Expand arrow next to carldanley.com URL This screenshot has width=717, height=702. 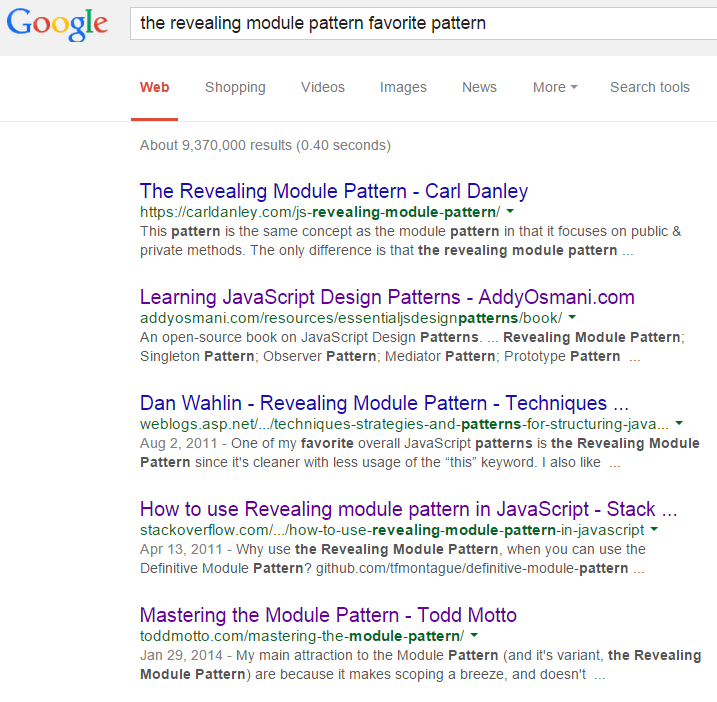click(510, 211)
